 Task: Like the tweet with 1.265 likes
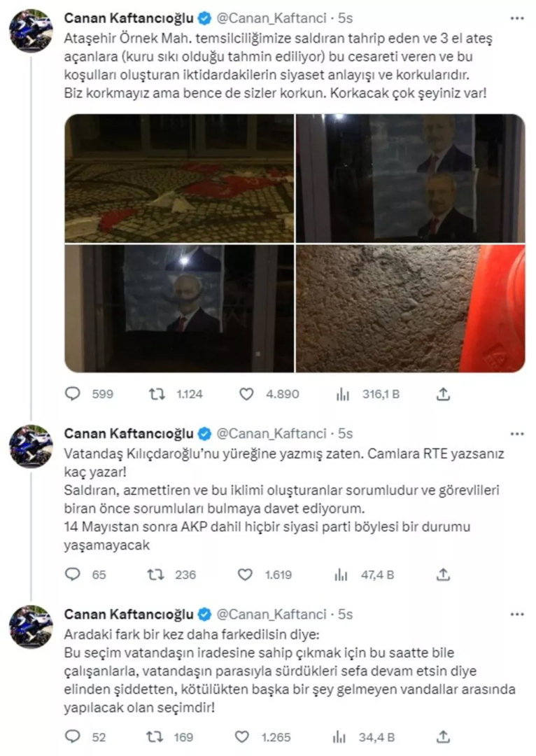(x=246, y=736)
